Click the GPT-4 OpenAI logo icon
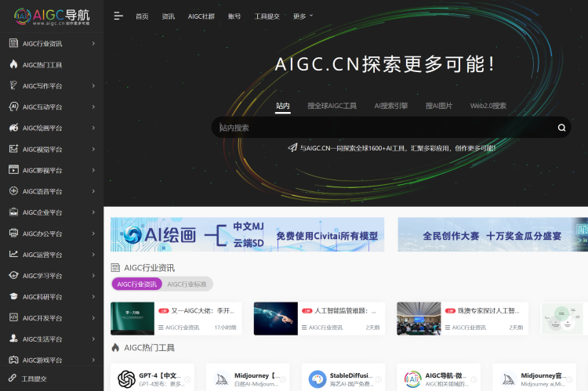This screenshot has width=588, height=391. (127, 379)
